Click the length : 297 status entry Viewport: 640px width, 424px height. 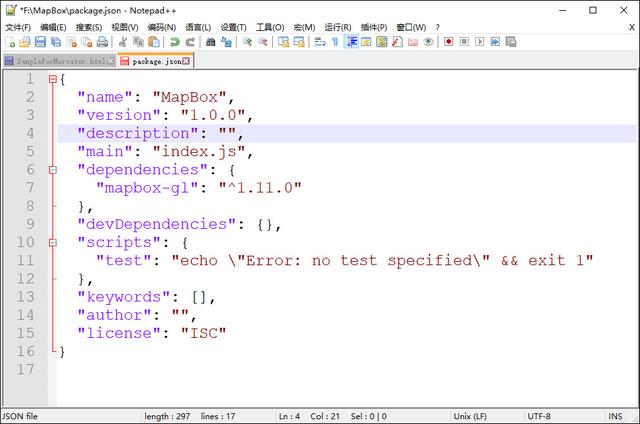click(x=167, y=416)
